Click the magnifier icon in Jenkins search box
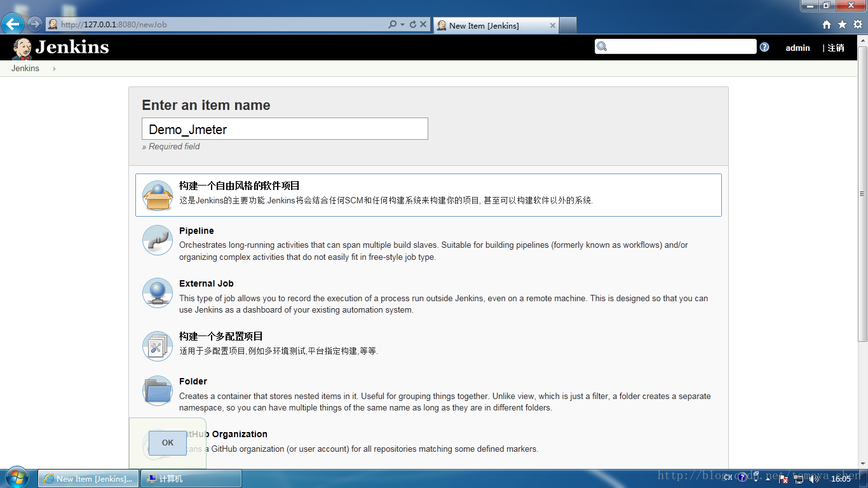This screenshot has height=488, width=868. click(x=602, y=46)
